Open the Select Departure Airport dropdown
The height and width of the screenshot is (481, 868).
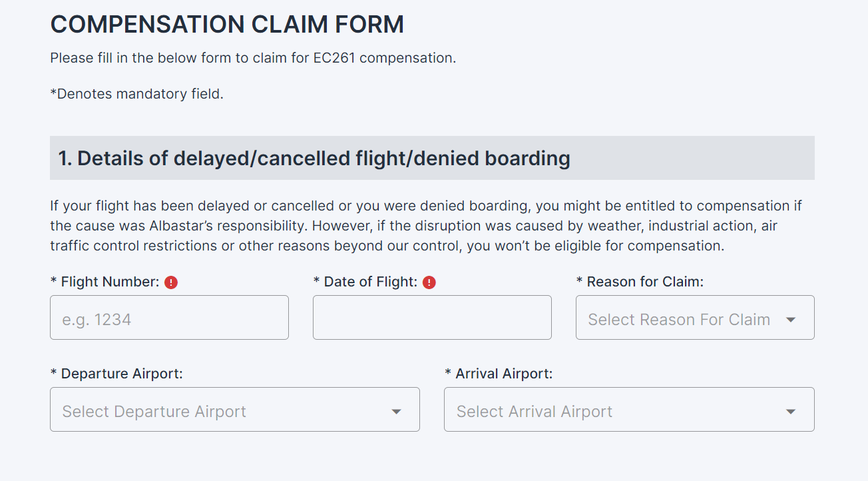click(x=235, y=410)
